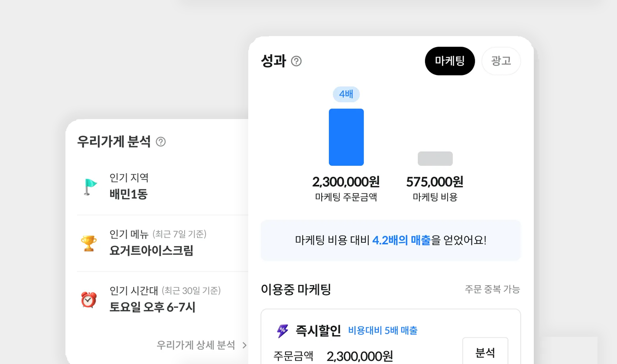Screen dimensions: 617x364
Task: Click the alarm clock 인기 시간대 icon
Action: pos(89,300)
